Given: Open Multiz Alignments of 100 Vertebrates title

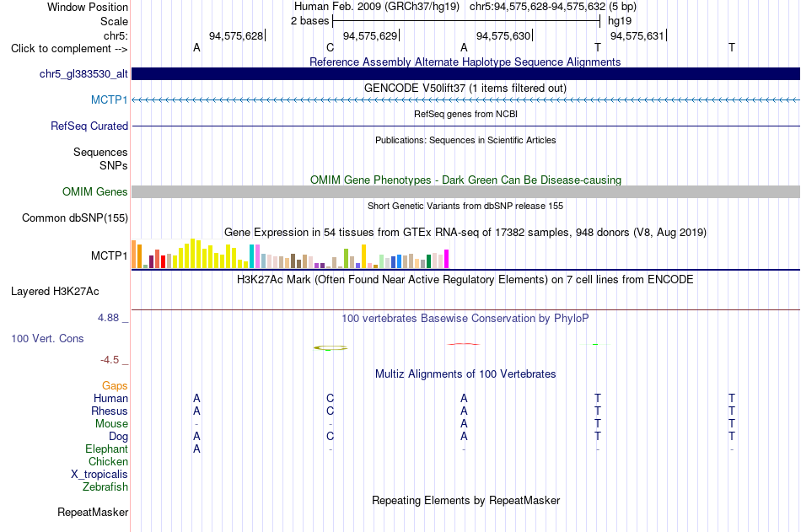Looking at the screenshot, I should [465, 374].
